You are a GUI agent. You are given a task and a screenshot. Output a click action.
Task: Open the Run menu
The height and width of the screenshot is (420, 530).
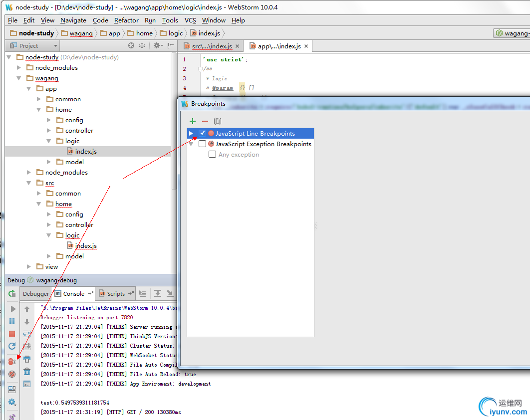click(x=150, y=20)
